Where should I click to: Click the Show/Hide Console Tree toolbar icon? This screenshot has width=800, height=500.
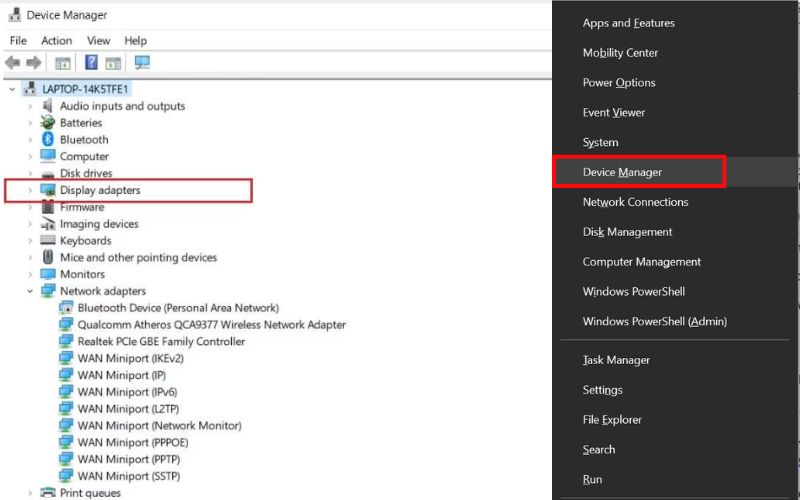[x=63, y=63]
